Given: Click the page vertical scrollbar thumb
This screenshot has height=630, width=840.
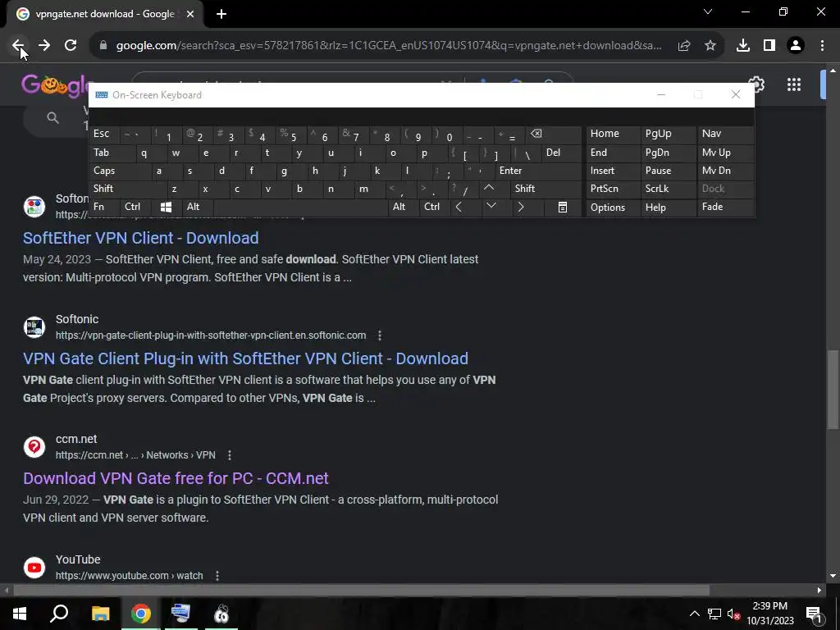Looking at the screenshot, I should click(833, 389).
